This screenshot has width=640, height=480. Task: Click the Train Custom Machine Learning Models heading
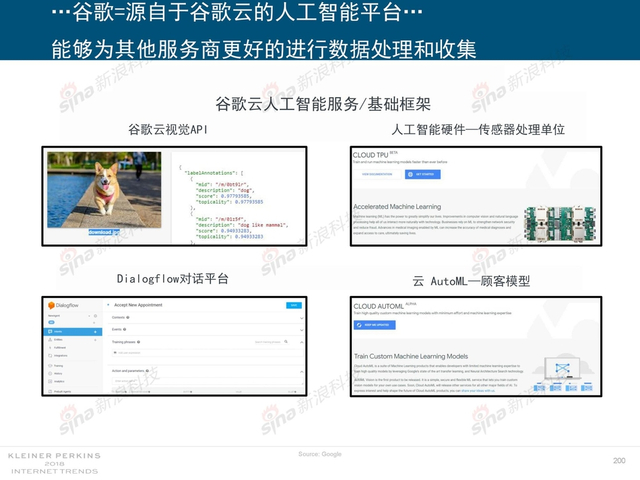tap(411, 356)
